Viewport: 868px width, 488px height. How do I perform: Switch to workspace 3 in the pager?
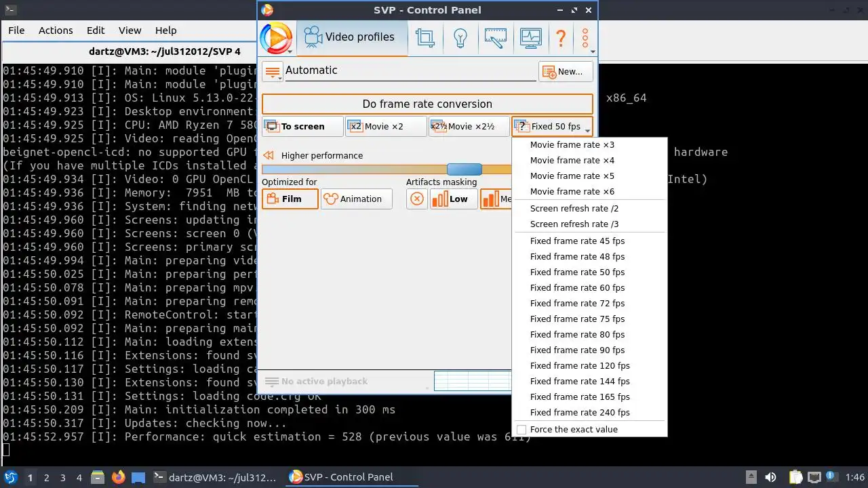[x=62, y=478]
